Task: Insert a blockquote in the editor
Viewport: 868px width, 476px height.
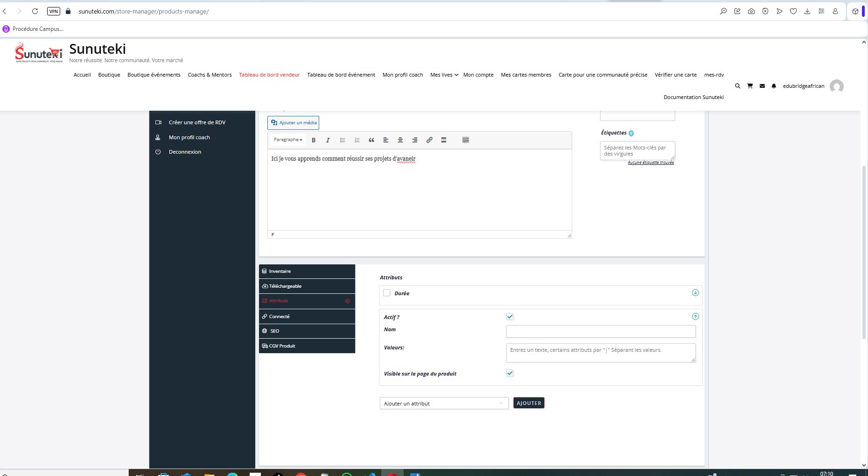Action: click(x=371, y=140)
